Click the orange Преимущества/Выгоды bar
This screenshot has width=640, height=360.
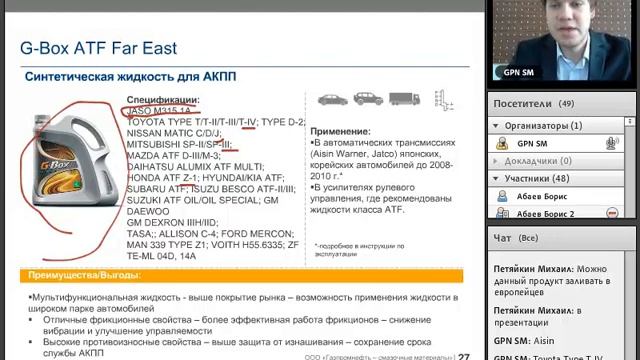point(242,276)
